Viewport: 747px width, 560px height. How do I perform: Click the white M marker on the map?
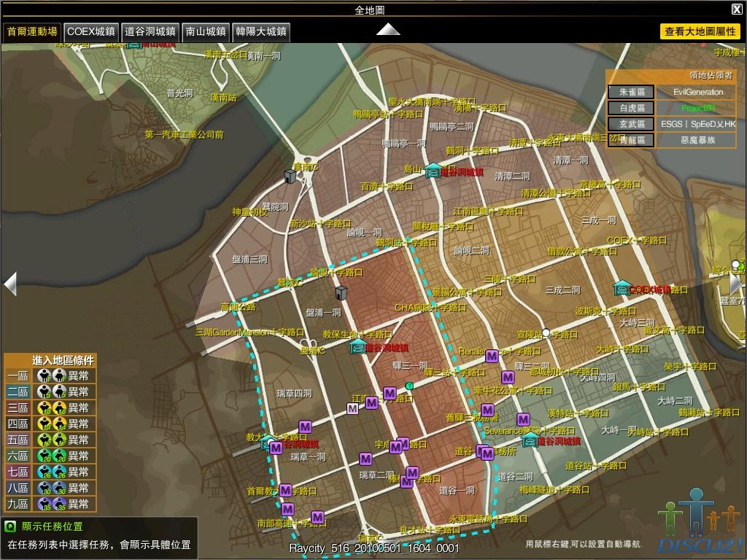(352, 408)
